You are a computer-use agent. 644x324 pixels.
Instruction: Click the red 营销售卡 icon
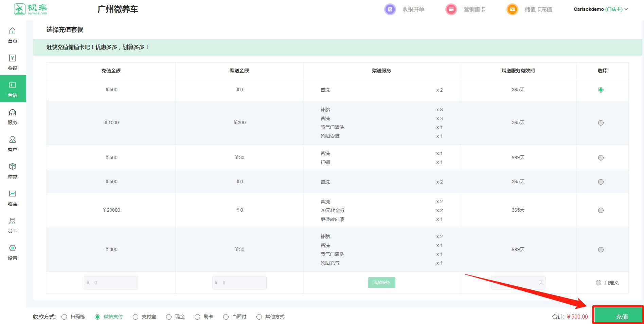[x=451, y=9]
